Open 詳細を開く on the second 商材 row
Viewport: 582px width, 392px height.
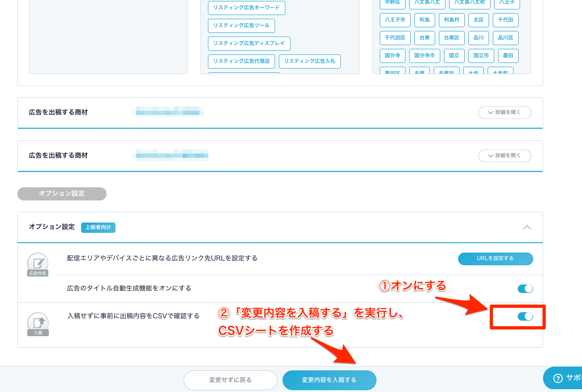(505, 155)
